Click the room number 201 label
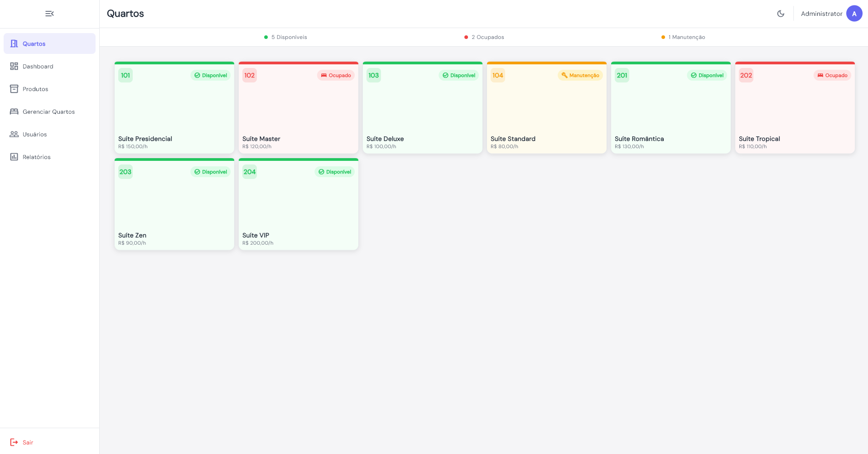868x454 pixels. pos(622,75)
